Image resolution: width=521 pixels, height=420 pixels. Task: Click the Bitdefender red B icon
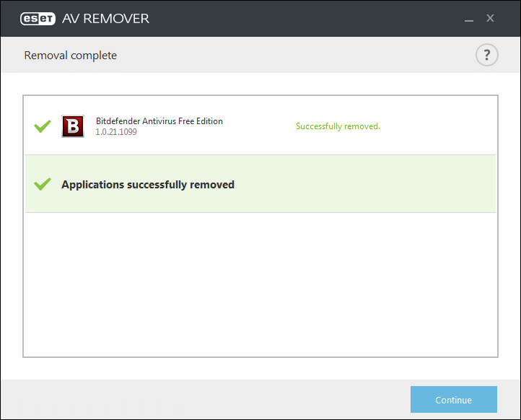[73, 126]
